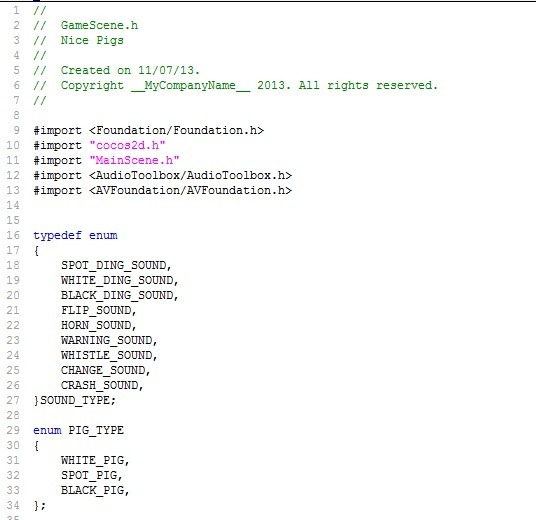The width and height of the screenshot is (536, 520).
Task: Click line number 34 in the gutter
Action: coord(13,506)
